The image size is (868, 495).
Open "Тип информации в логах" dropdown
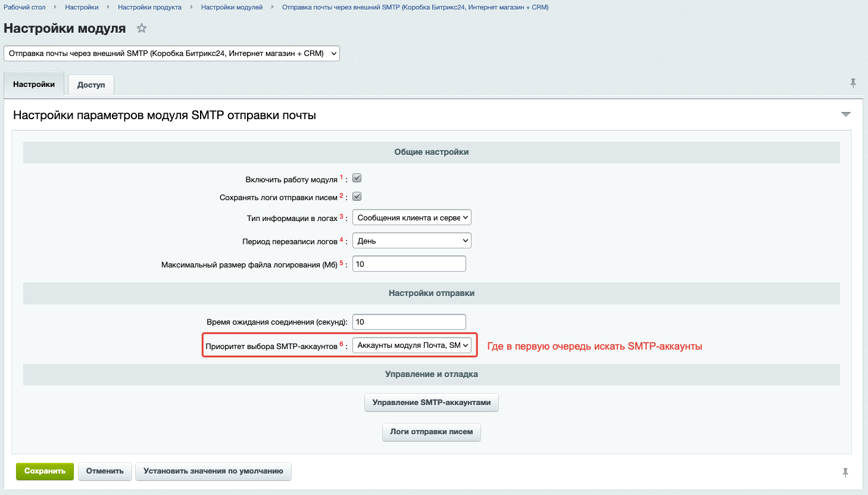point(412,217)
